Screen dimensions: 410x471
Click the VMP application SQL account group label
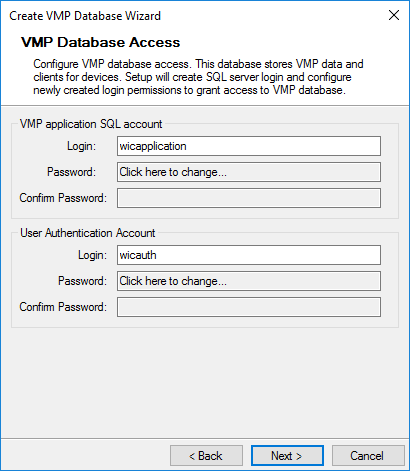pos(91,124)
